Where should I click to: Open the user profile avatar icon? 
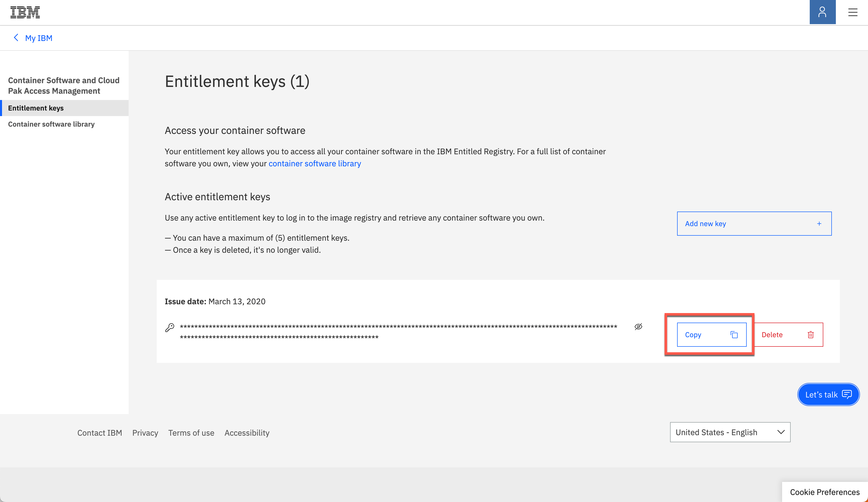pyautogui.click(x=822, y=12)
